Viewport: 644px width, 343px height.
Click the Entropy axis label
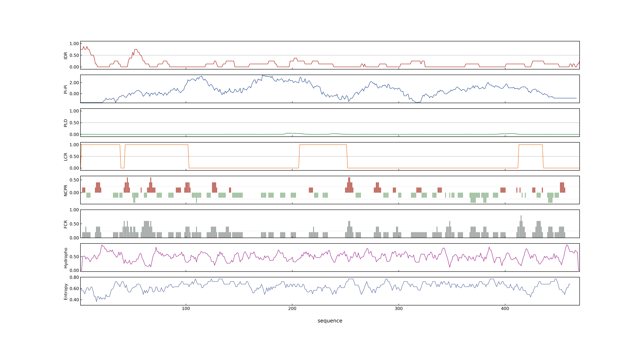coord(66,291)
